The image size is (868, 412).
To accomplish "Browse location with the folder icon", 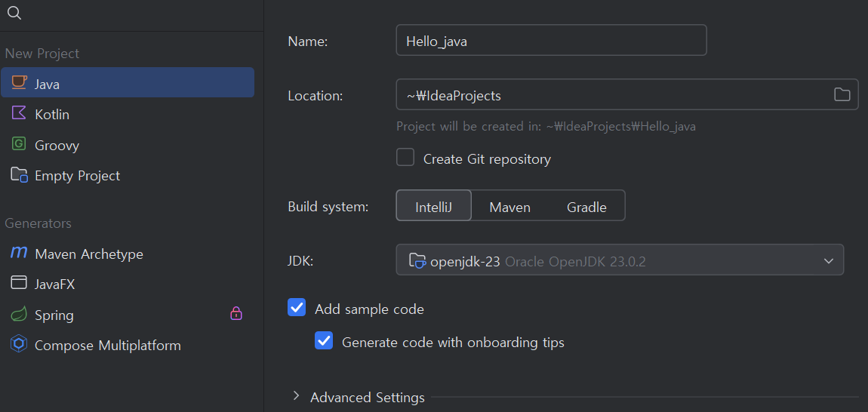I will (x=842, y=94).
